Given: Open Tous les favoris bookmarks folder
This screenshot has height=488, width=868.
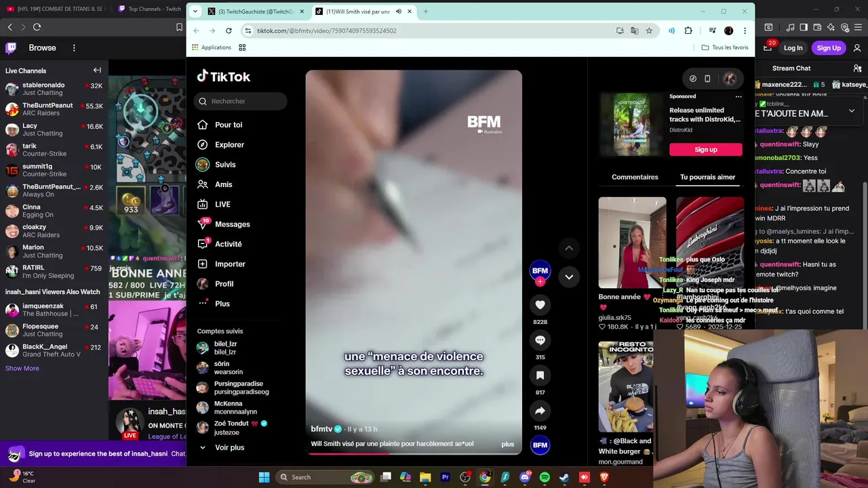Looking at the screenshot, I should (x=725, y=47).
